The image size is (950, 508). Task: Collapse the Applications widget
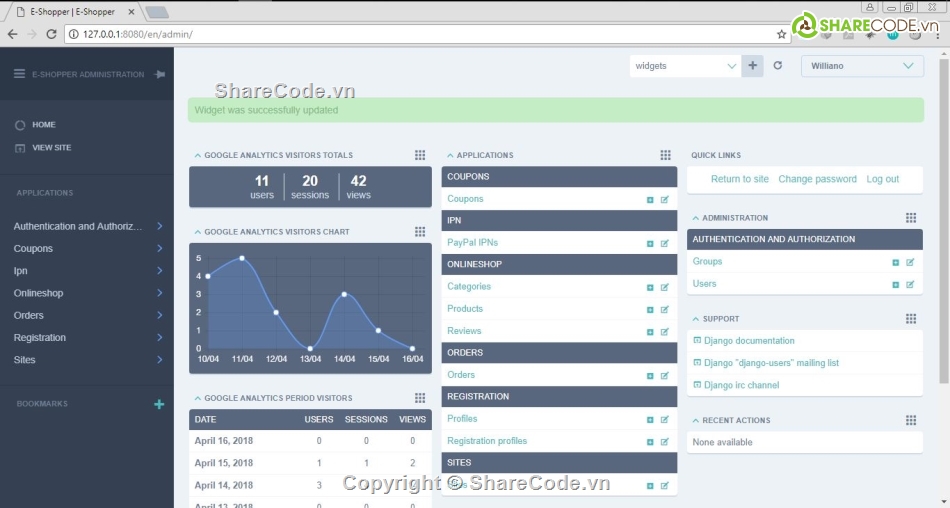[450, 155]
